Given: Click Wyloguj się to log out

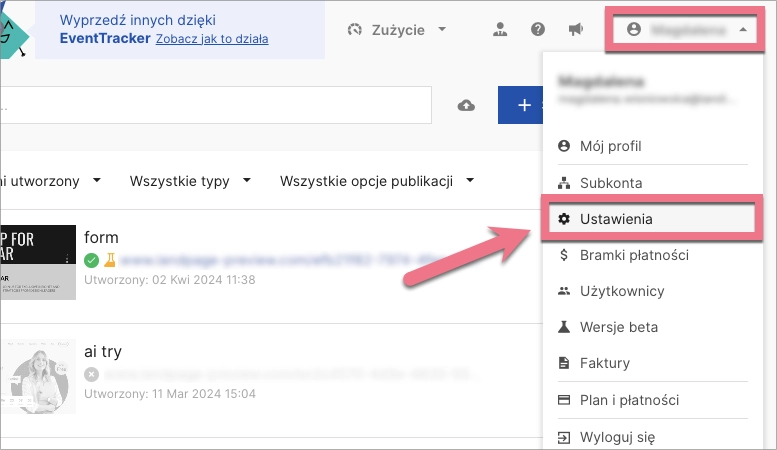Looking at the screenshot, I should coord(617,437).
